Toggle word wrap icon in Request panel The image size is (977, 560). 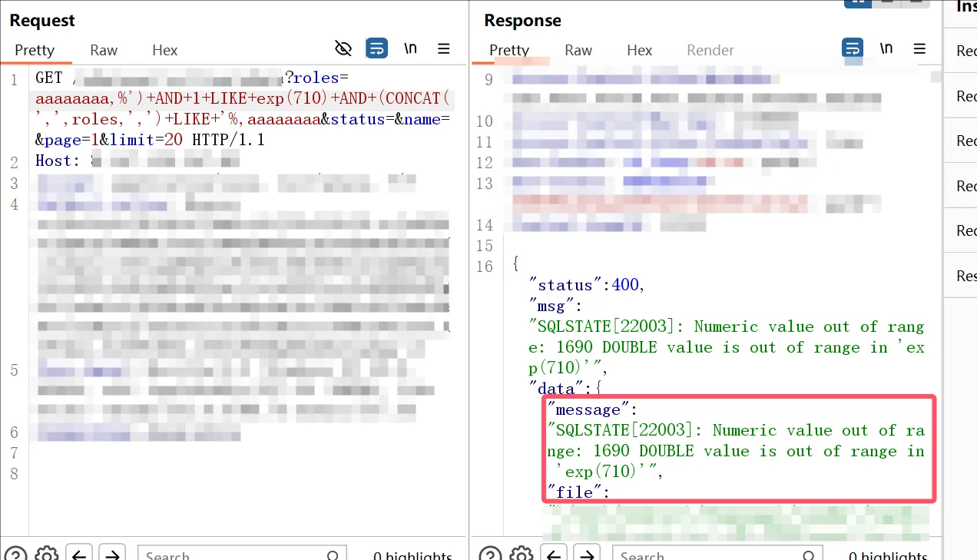pos(376,48)
